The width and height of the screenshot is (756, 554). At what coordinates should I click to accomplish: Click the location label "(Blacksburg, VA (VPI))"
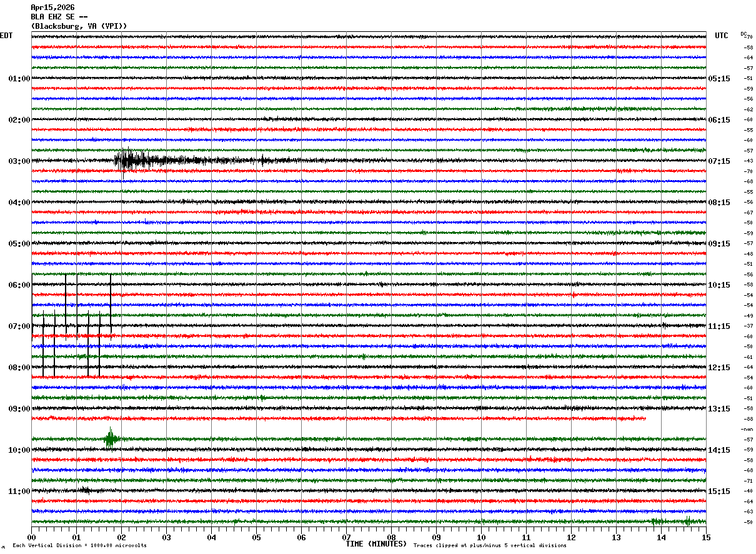coord(79,26)
